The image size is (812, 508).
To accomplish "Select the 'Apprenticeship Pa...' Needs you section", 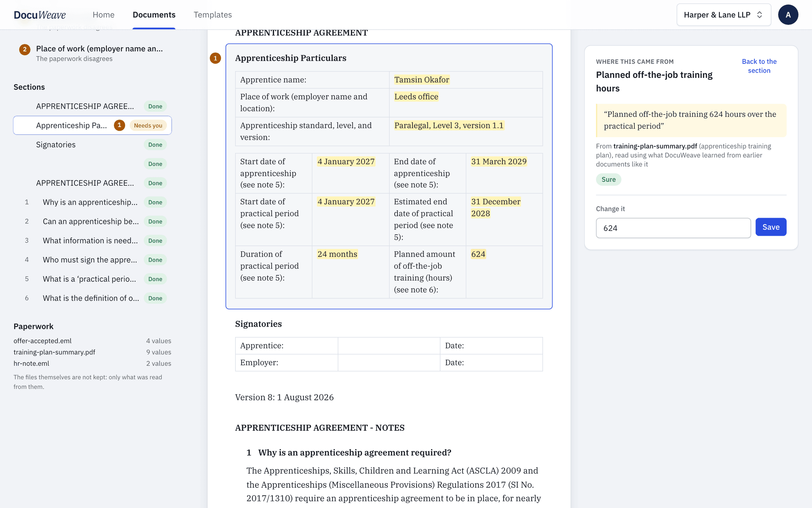I will (92, 125).
